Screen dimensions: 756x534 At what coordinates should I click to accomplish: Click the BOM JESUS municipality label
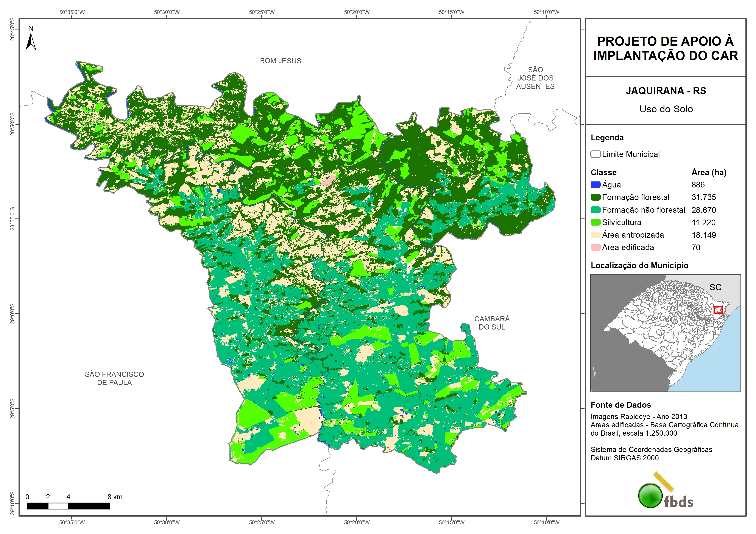tap(281, 61)
